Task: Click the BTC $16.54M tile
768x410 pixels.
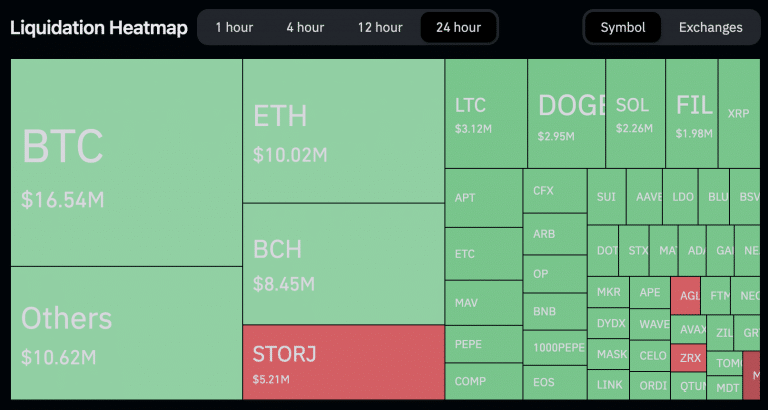Action: tap(126, 162)
